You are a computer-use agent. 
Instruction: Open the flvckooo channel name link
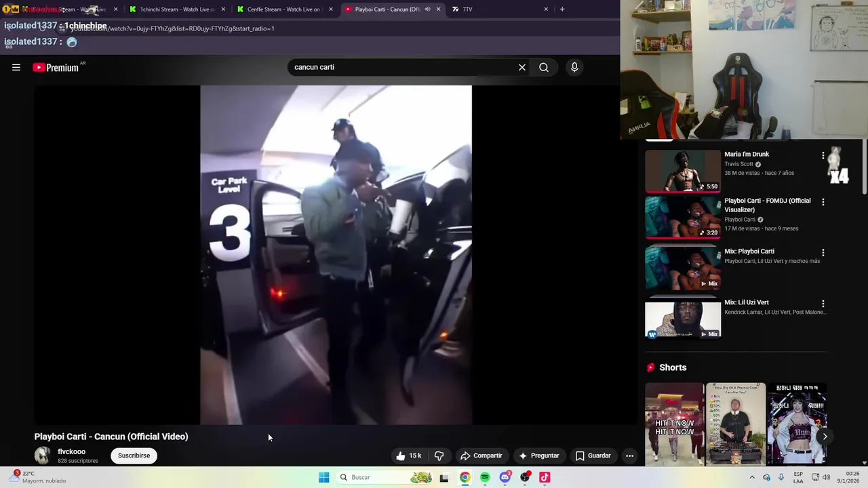pos(71,451)
